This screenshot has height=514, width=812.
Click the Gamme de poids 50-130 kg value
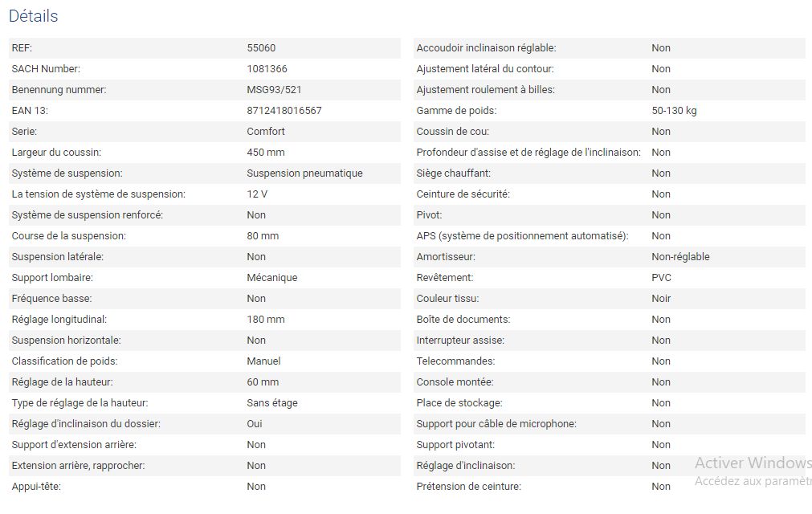pos(674,111)
